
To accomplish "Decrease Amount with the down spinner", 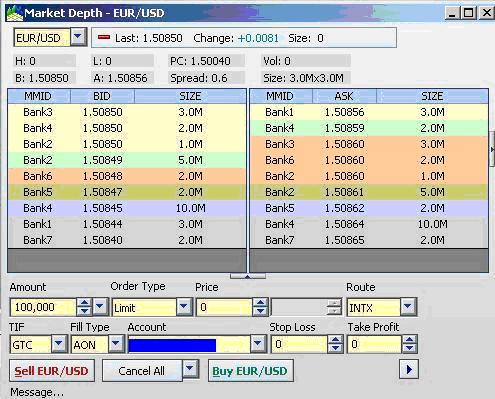I will (x=84, y=311).
